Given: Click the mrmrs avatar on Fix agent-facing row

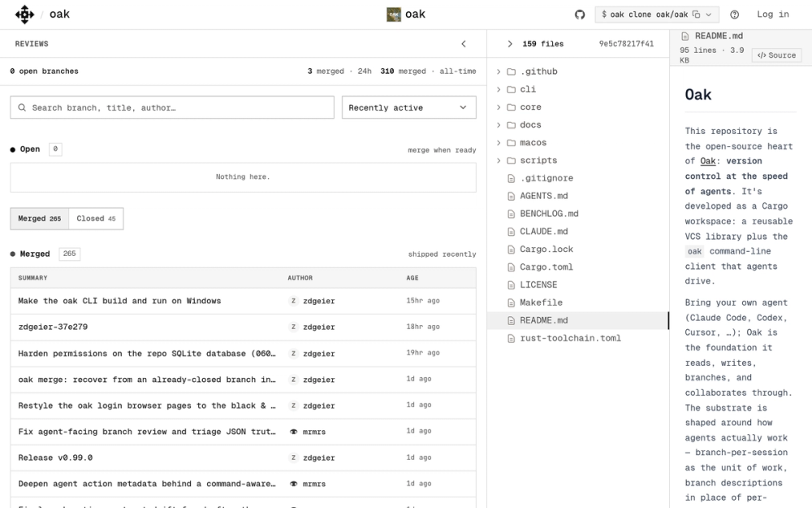Looking at the screenshot, I should pos(293,432).
